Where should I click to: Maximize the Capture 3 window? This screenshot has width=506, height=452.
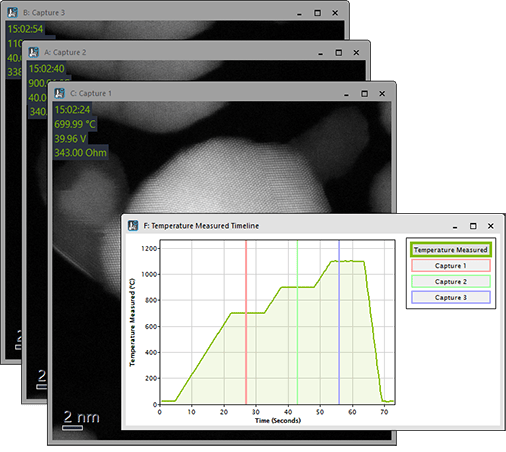click(317, 13)
